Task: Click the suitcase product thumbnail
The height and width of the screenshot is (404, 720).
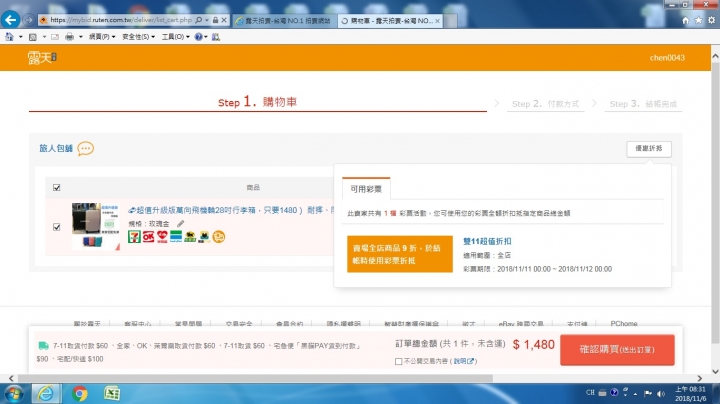Action: point(96,226)
